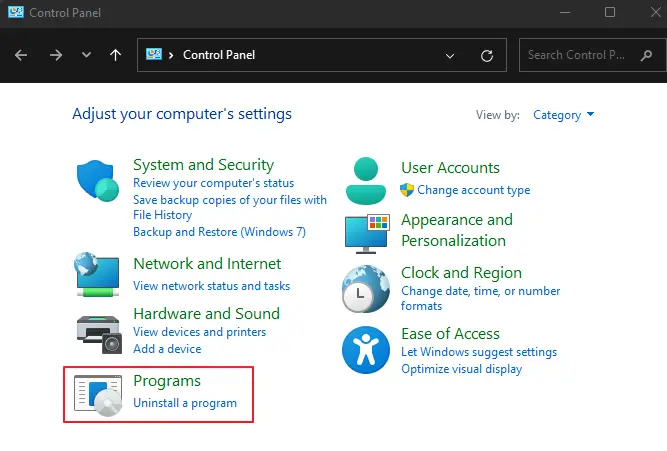Open Review your computer's status
The height and width of the screenshot is (451, 667).
pos(214,183)
